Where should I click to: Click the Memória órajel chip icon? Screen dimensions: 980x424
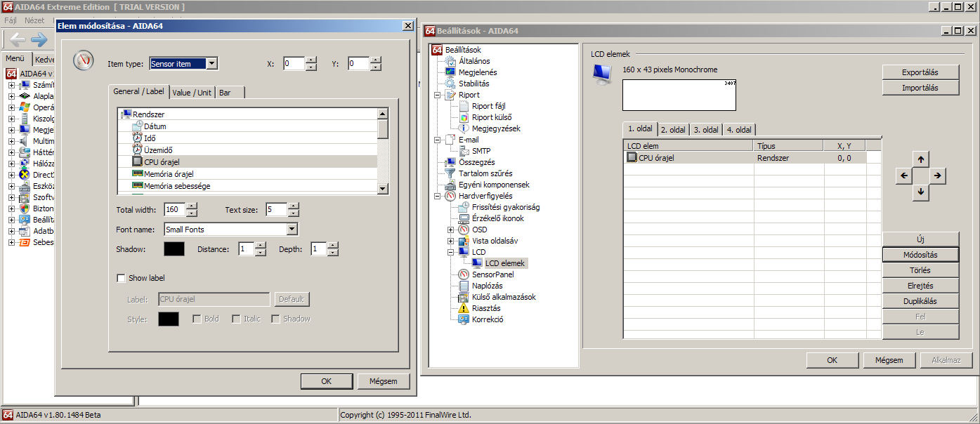coord(138,173)
